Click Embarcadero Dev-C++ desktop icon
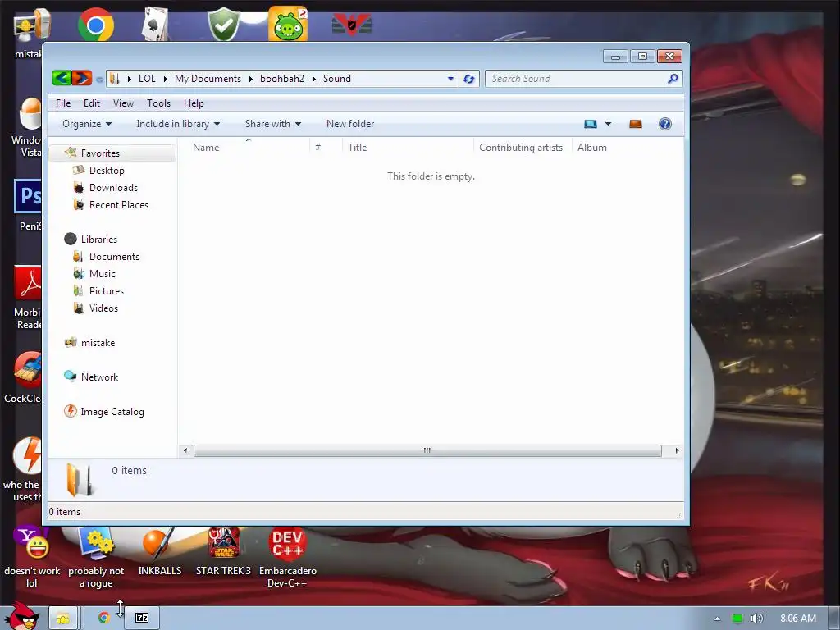 (288, 558)
